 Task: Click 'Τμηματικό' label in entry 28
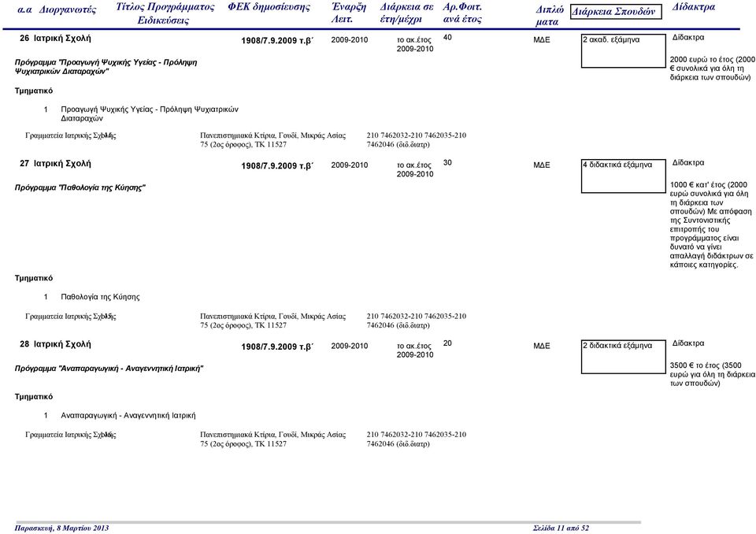[34, 397]
